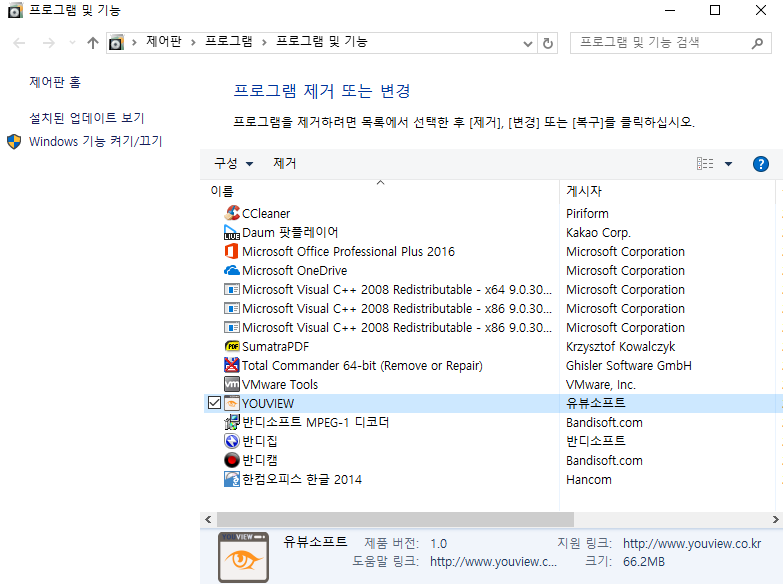The width and height of the screenshot is (783, 584).
Task: Click the 반디소프트 MPEG-1 디코더 icon
Action: tap(232, 422)
